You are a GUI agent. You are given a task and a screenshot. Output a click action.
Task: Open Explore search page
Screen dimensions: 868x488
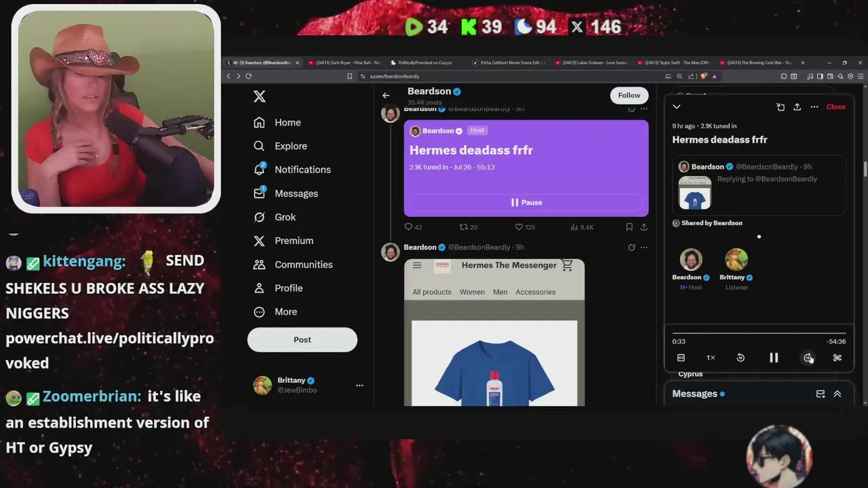click(x=280, y=146)
